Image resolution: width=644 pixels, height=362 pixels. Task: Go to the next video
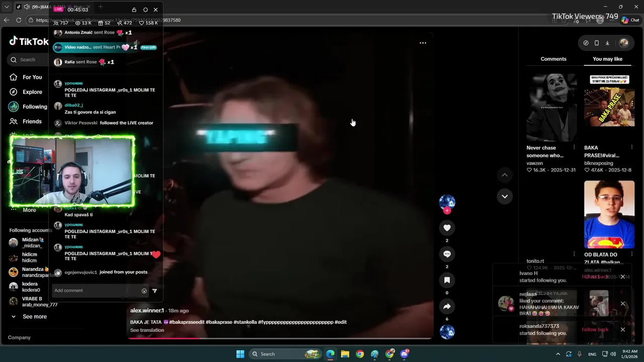click(x=505, y=197)
